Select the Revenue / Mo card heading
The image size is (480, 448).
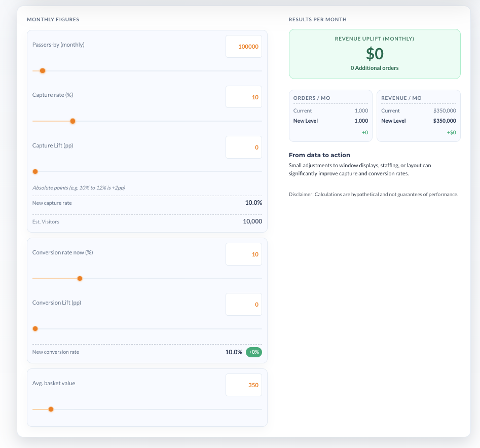tap(401, 98)
